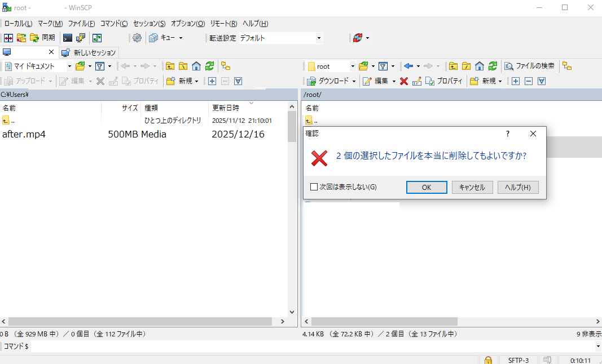Click remote 編集 edit button
602x364 pixels.
376,81
